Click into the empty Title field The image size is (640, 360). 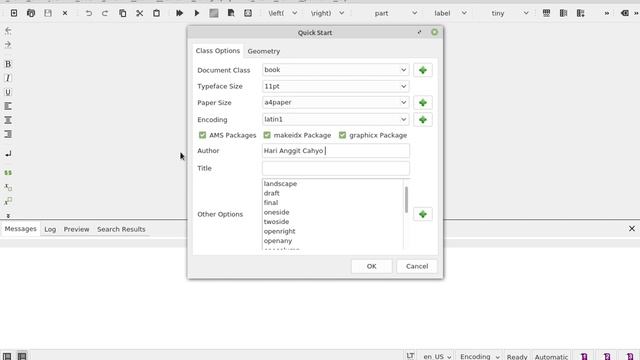(336, 168)
